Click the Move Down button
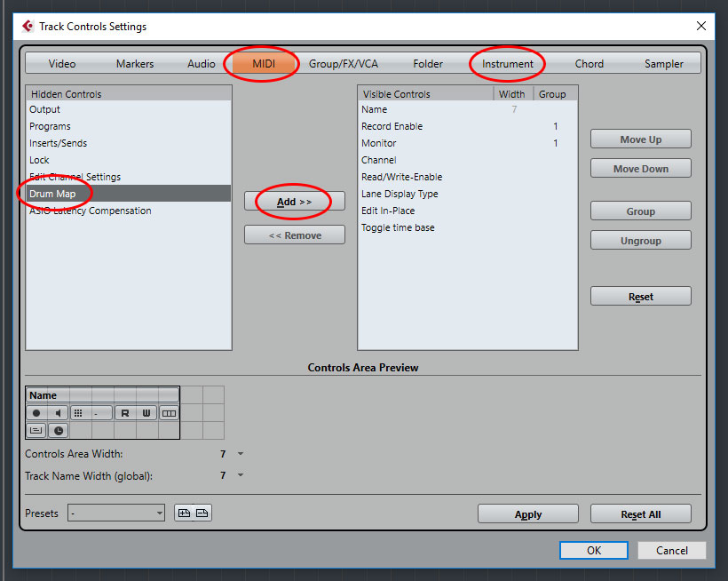This screenshot has height=581, width=728. coord(640,168)
